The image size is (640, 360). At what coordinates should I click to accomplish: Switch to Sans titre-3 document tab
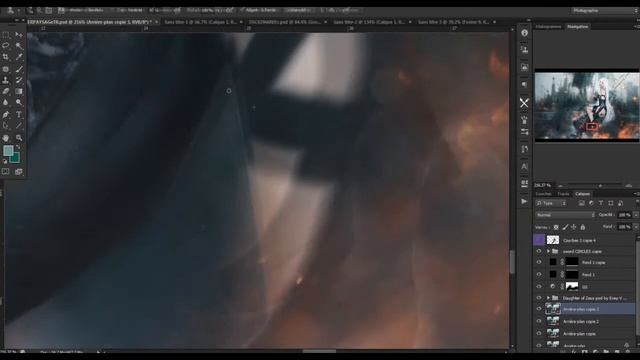pyautogui.click(x=453, y=22)
